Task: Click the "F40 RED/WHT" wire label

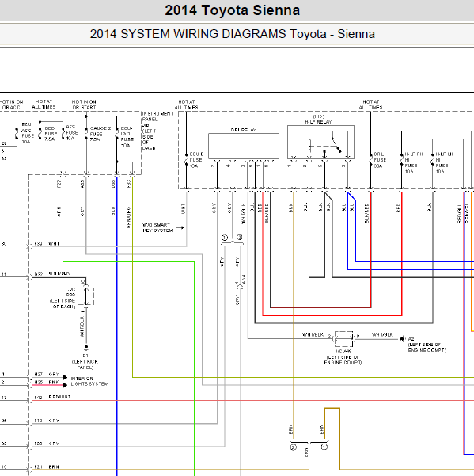Action: pos(52,397)
